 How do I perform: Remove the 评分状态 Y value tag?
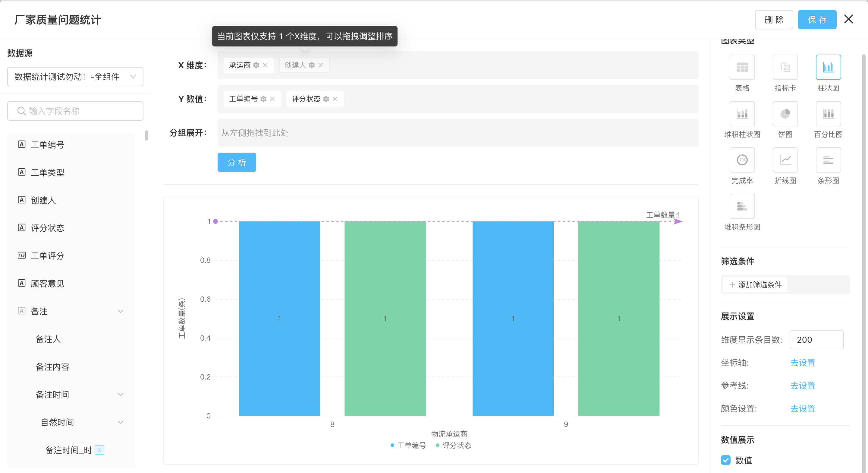(x=335, y=99)
